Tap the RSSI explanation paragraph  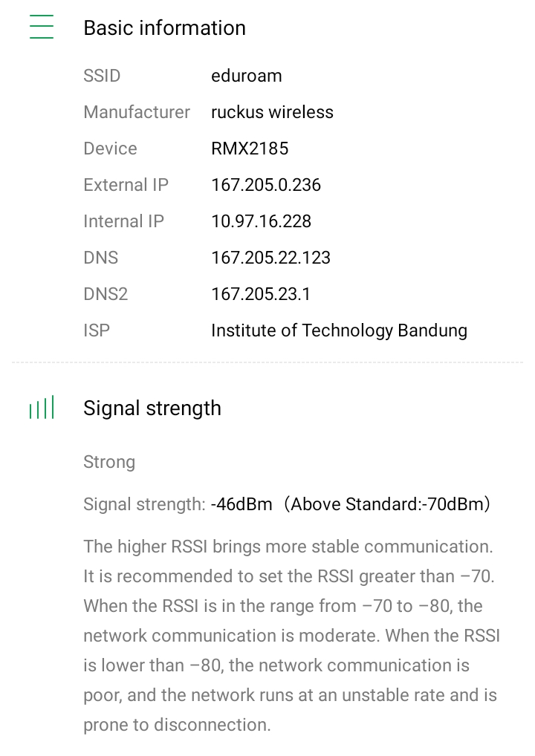tap(291, 636)
